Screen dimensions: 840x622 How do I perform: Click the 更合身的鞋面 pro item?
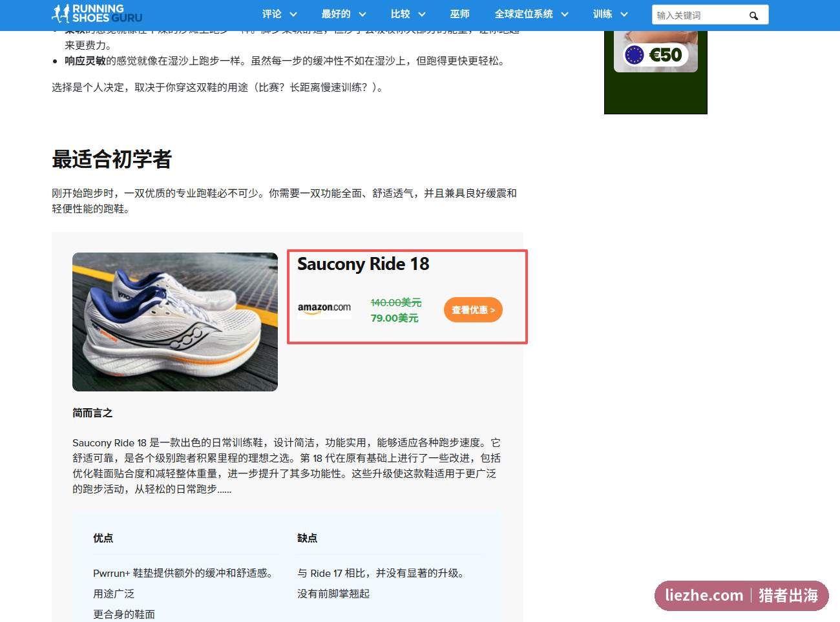[124, 614]
